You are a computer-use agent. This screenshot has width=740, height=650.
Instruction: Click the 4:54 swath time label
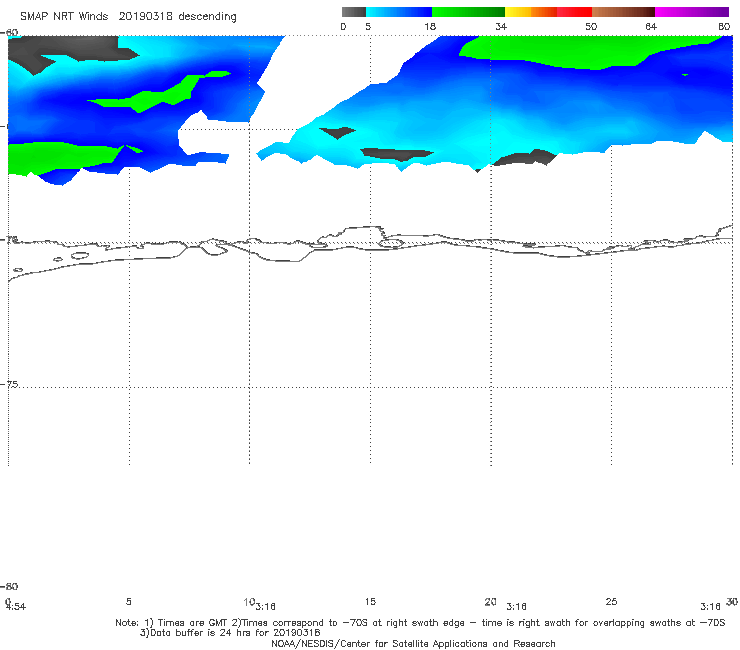point(16,607)
